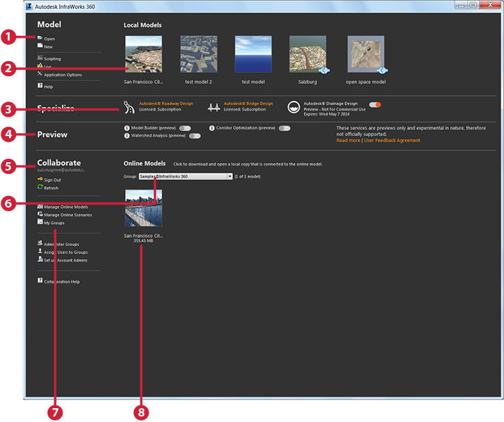Image resolution: width=504 pixels, height=422 pixels.
Task: Click the Assign Users to Groups icon
Action: click(40, 251)
